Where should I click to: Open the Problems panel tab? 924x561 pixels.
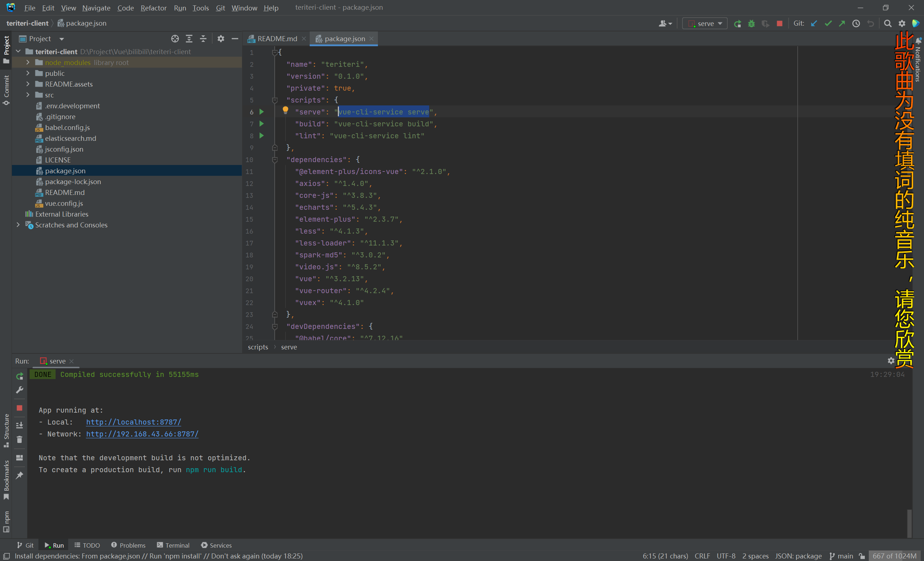coord(132,544)
